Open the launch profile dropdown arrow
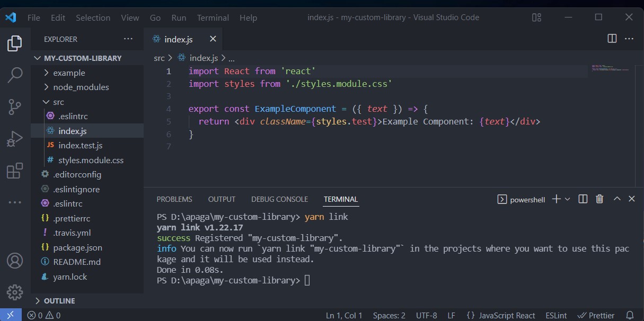This screenshot has height=321, width=644. click(x=567, y=199)
